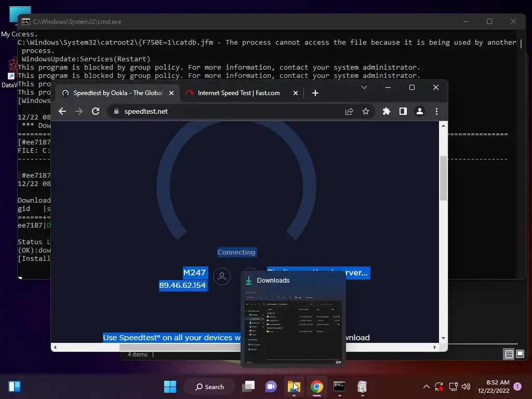Close the Fast.com tab
The image size is (532, 399).
point(296,93)
